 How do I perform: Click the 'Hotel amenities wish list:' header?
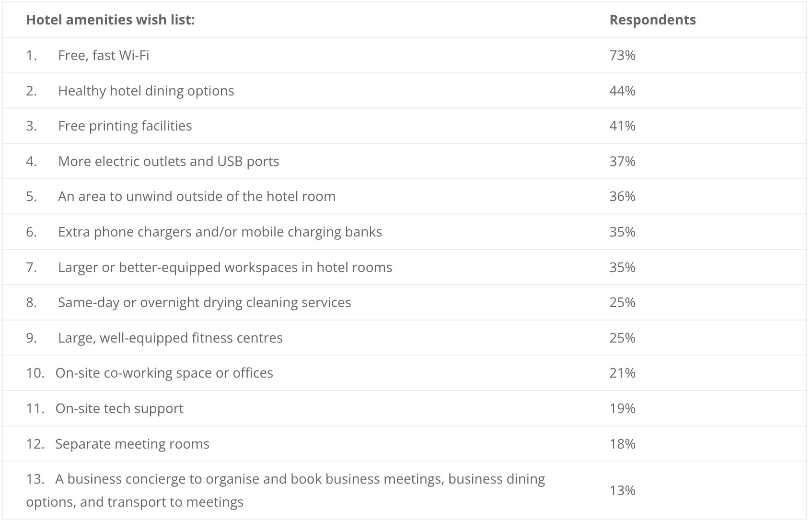tap(110, 20)
